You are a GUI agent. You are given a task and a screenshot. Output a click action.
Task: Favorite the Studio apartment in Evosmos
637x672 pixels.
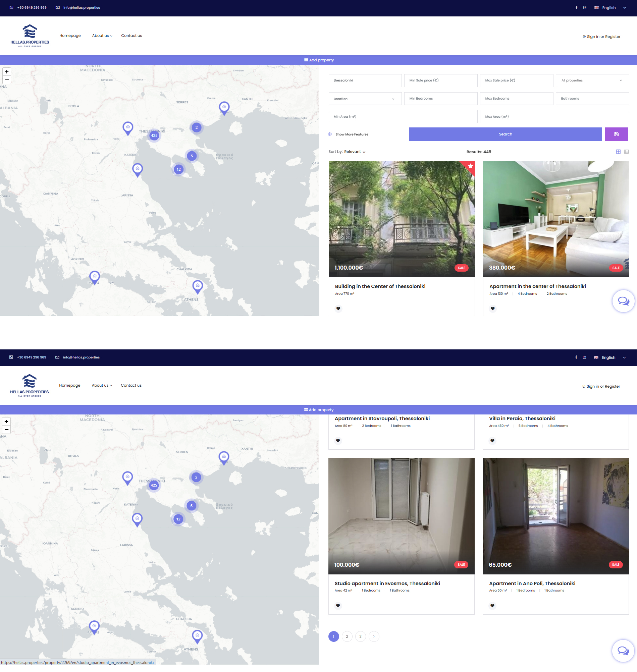[x=338, y=606]
